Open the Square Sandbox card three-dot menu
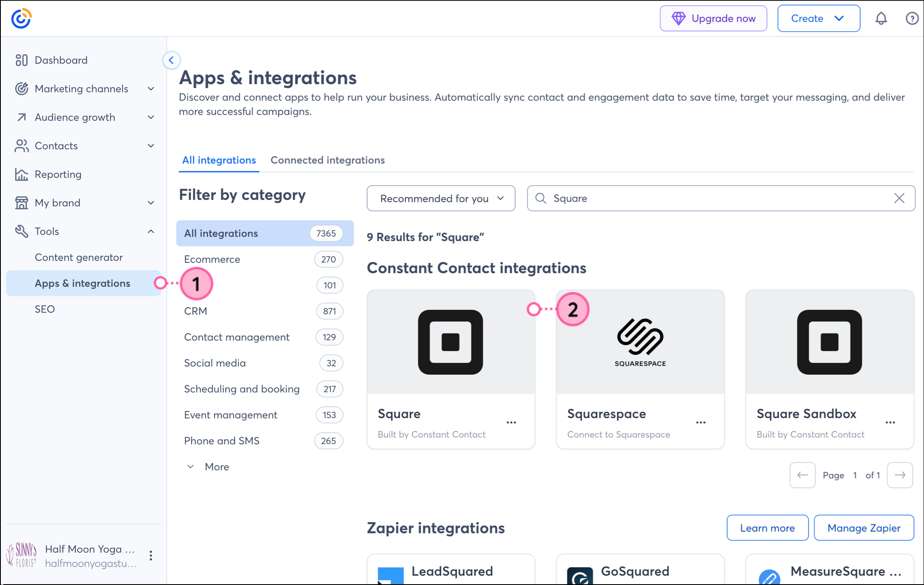924x585 pixels. point(890,423)
